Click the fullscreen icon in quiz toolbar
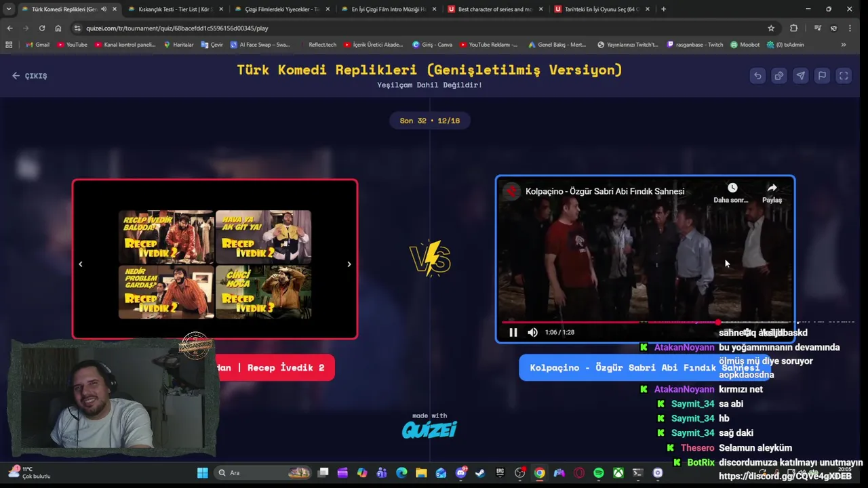Screen dimensions: 868x488 tap(844, 76)
